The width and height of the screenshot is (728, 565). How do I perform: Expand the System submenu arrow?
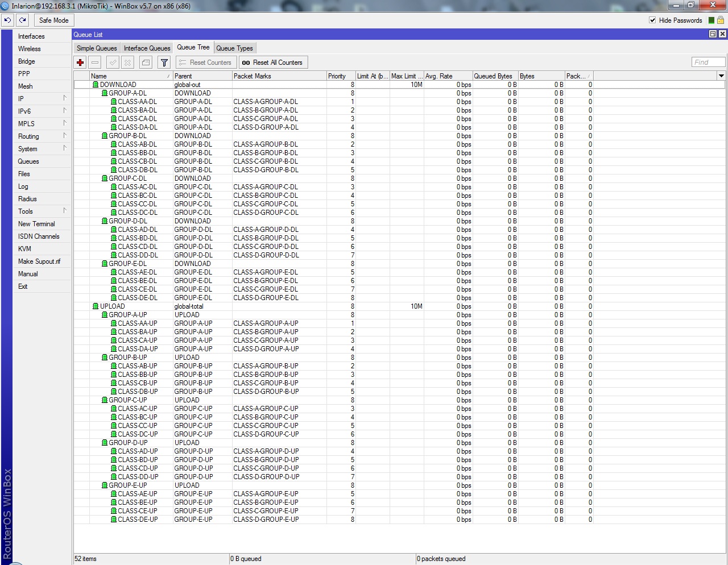tap(65, 148)
